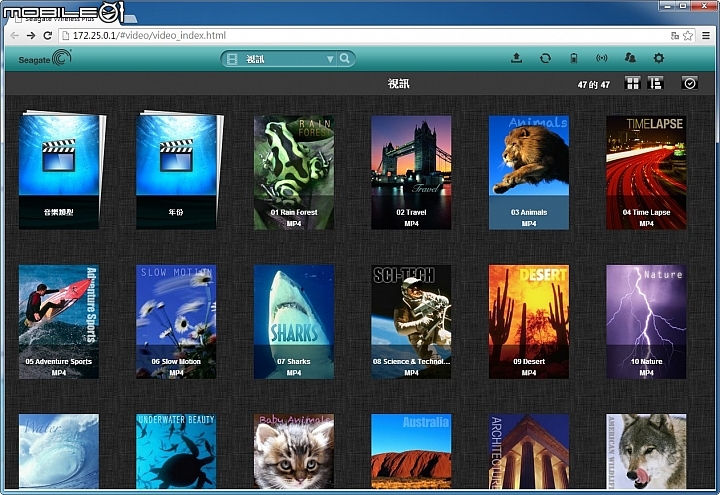720x495 pixels.
Task: Open the 08 Science & Technology video
Action: click(x=411, y=321)
